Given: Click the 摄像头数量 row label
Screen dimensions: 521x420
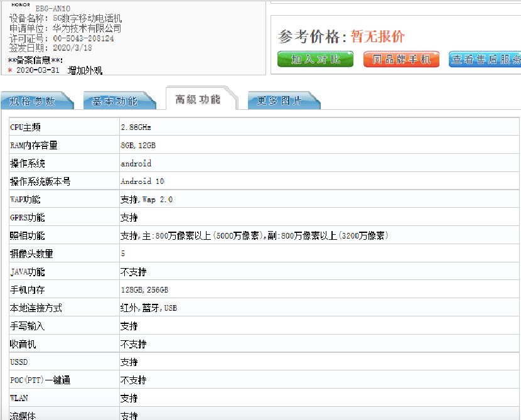Looking at the screenshot, I should click(x=31, y=254).
